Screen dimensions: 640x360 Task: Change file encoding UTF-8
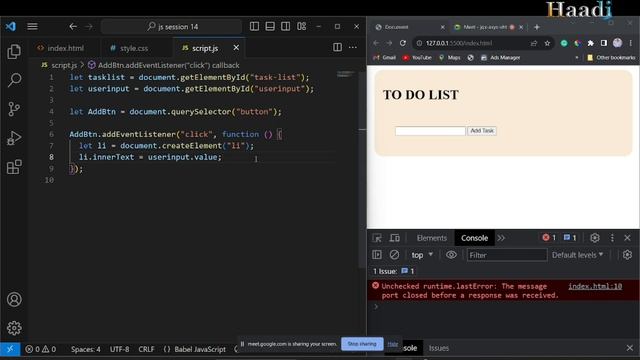point(119,349)
